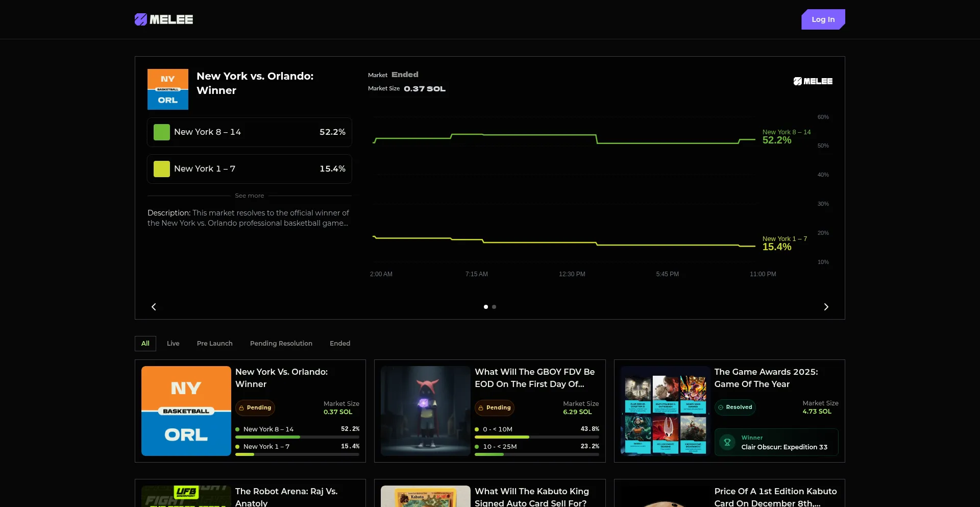
Task: Click the NY vs ORL market badge icon
Action: click(x=167, y=89)
